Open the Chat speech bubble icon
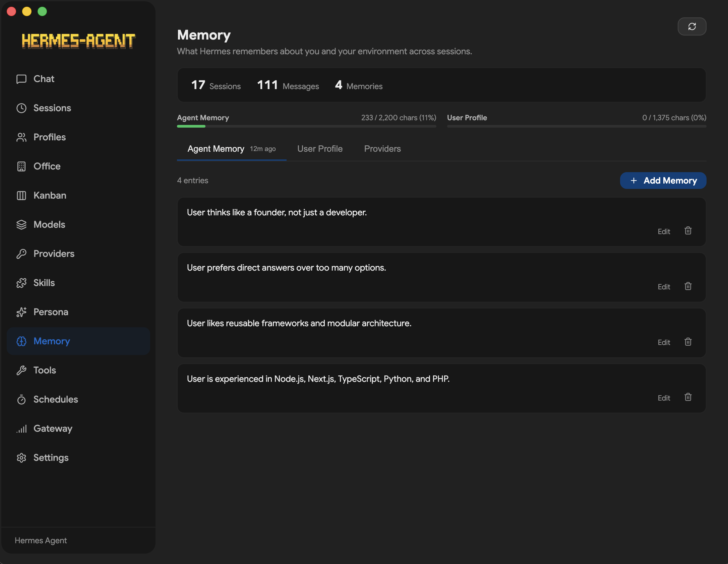This screenshot has height=564, width=728. coord(21,79)
